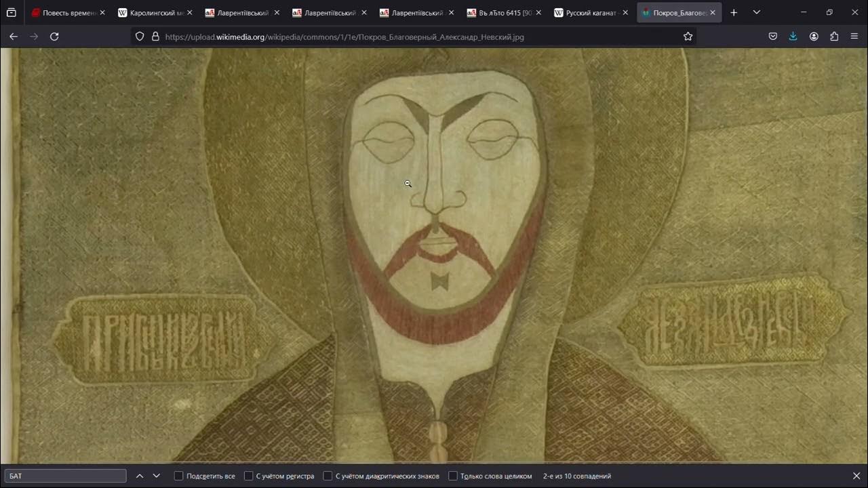
Task: Click the find-in-page search field
Action: coord(66,476)
